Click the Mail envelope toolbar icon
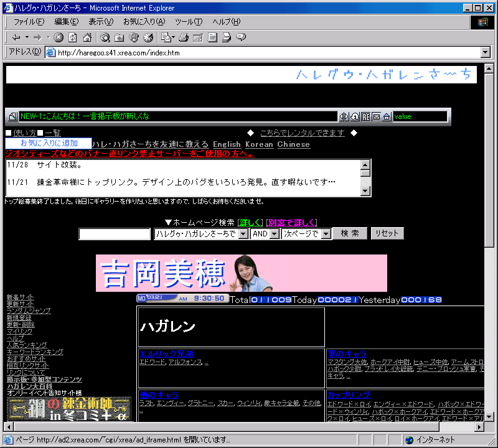The height and width of the screenshot is (448, 498). [x=166, y=37]
